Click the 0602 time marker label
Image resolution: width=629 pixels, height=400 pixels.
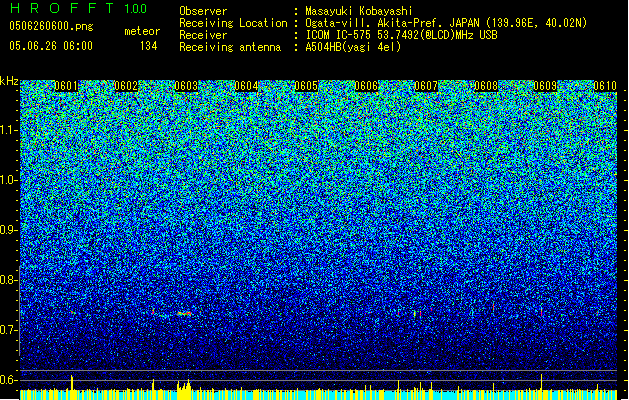[x=126, y=86]
